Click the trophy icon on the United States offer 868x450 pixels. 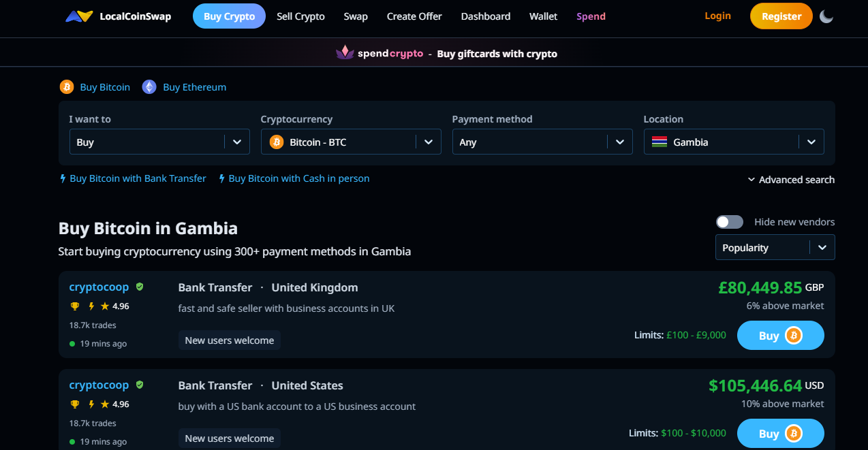pyautogui.click(x=75, y=404)
